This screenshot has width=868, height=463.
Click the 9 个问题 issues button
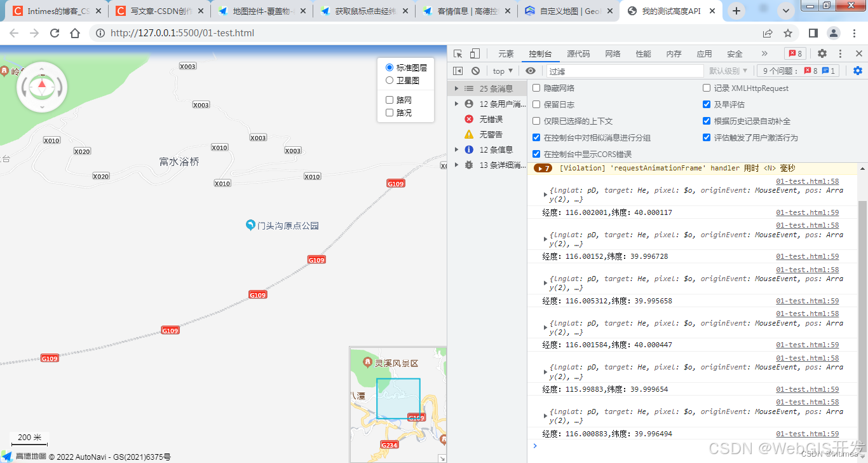798,71
